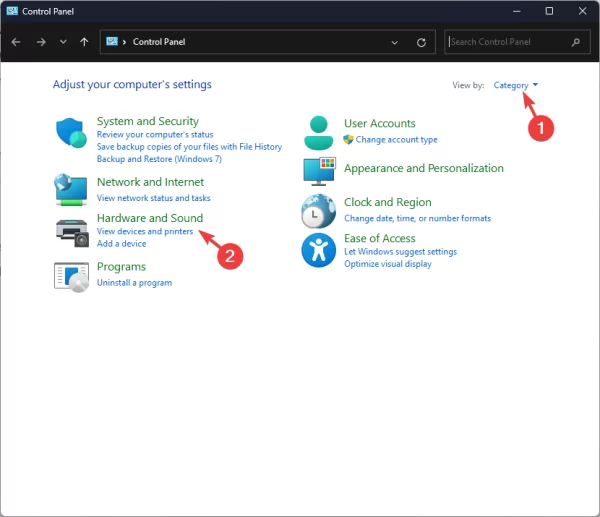The width and height of the screenshot is (600, 517).
Task: Click the Programs disc icon
Action: coord(72,277)
